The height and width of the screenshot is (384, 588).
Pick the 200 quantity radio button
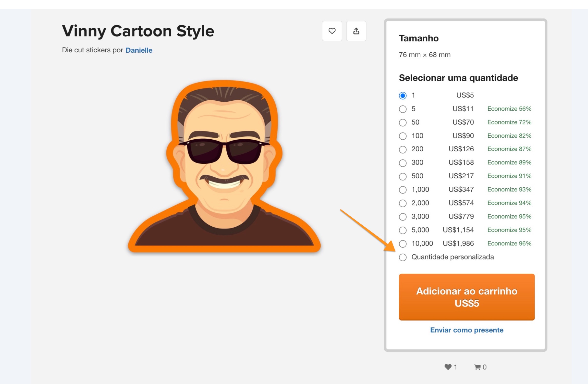click(403, 149)
